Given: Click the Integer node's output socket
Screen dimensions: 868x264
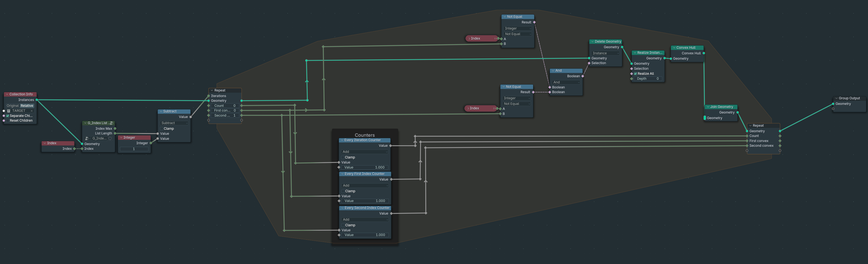Looking at the screenshot, I should click(x=151, y=143).
